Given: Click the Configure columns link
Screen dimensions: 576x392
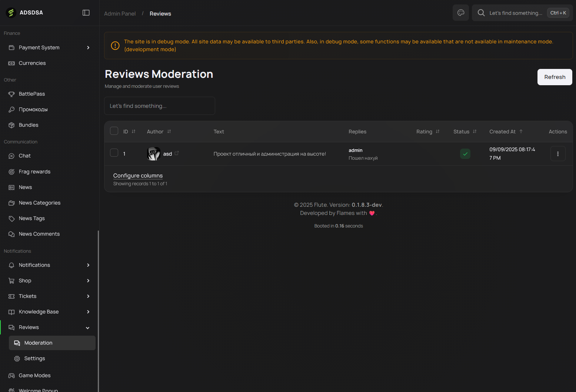Looking at the screenshot, I should coord(138,175).
